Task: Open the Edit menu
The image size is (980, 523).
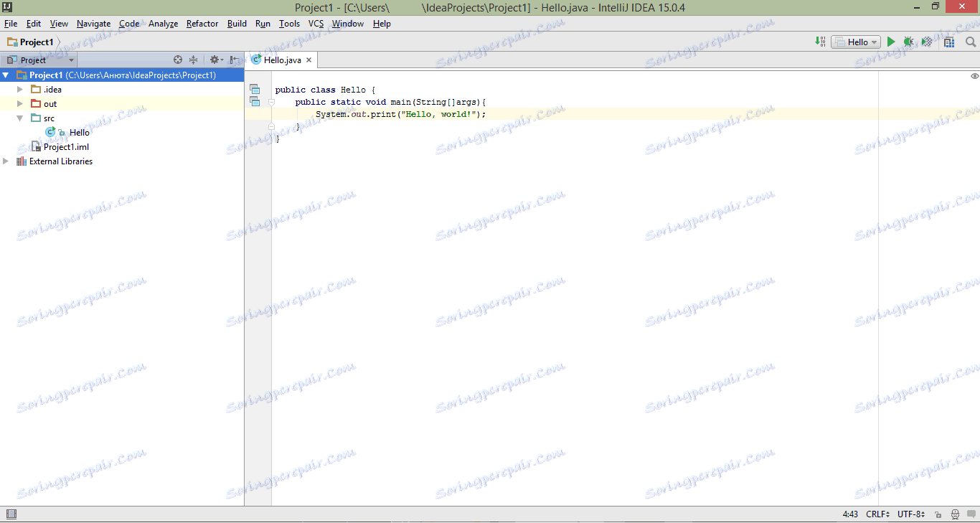Action: coord(34,24)
